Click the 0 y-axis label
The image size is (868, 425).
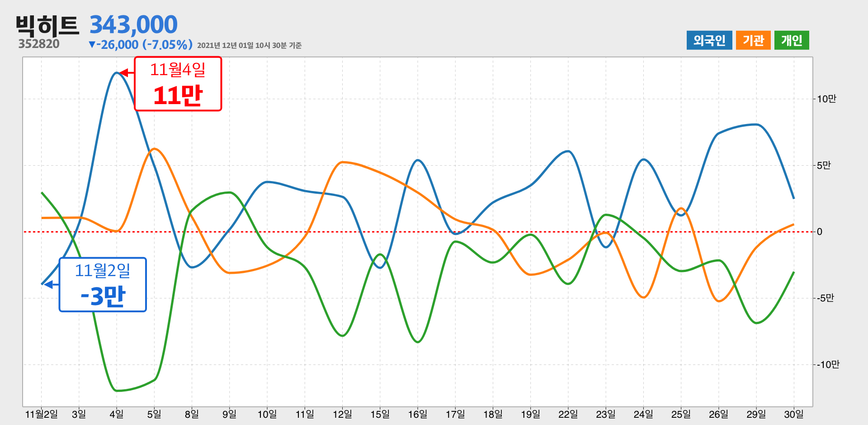click(820, 232)
